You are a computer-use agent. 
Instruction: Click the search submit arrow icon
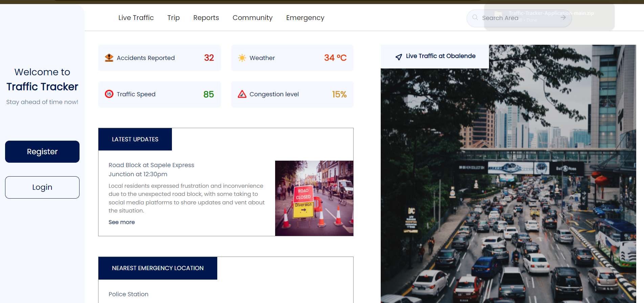tap(563, 17)
